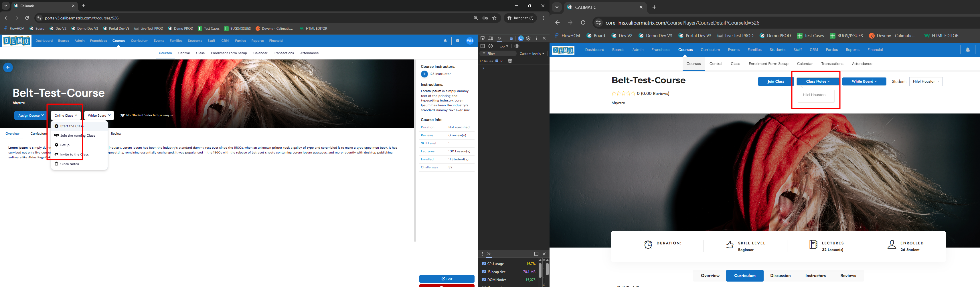Uncheck the JS heap size checkbox
The width and height of the screenshot is (980, 287).
point(484,271)
